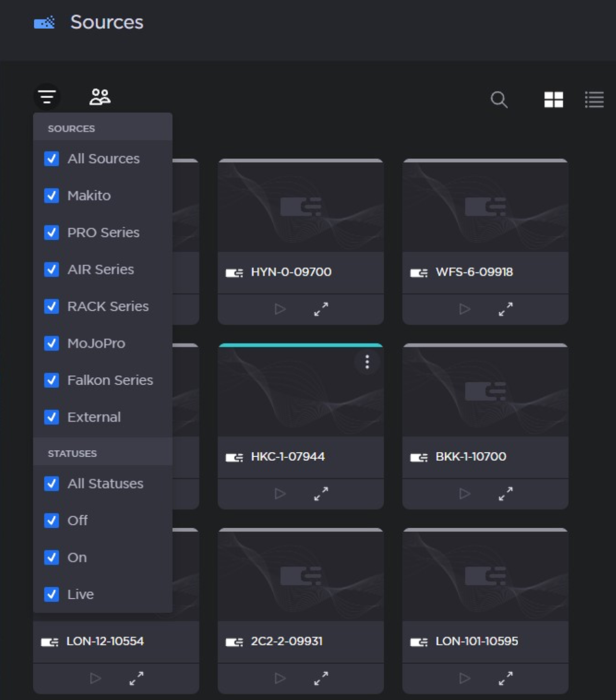The width and height of the screenshot is (616, 700).
Task: Toggle the Makito source filter
Action: 52,196
